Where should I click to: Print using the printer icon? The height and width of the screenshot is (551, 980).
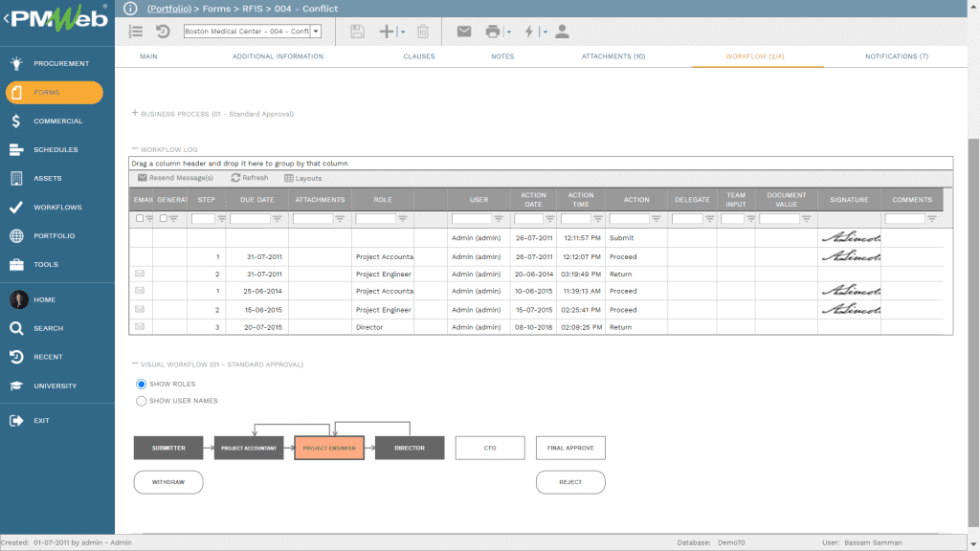click(x=493, y=32)
